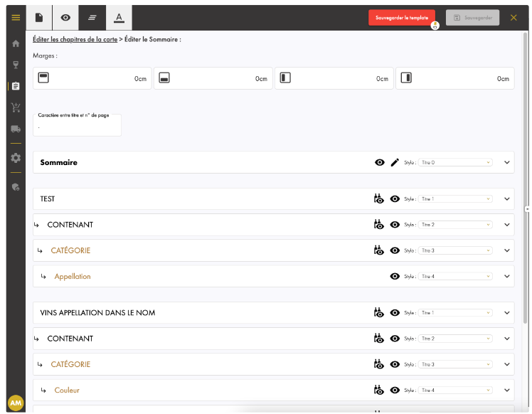This screenshot has width=532, height=414.
Task: Edit the Caractère entre titre et n° de page field
Action: point(77,125)
